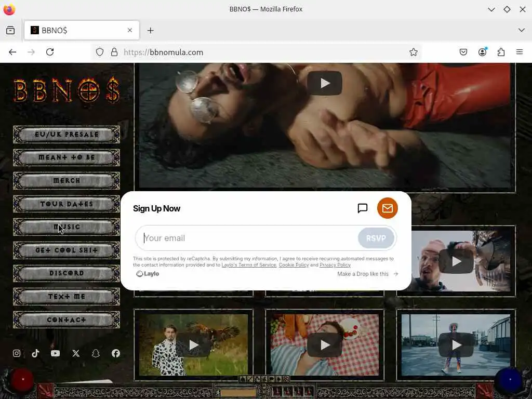Open a new tab with plus button
The width and height of the screenshot is (532, 399).
(150, 31)
